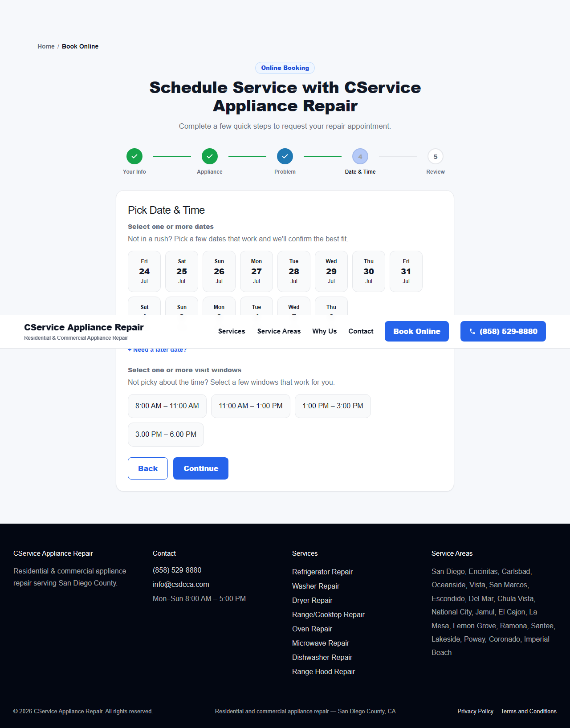Go back to the Problem step circle

tap(285, 156)
